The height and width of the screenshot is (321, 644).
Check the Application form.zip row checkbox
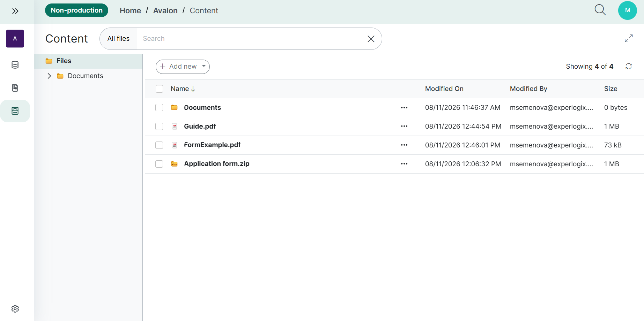159,164
